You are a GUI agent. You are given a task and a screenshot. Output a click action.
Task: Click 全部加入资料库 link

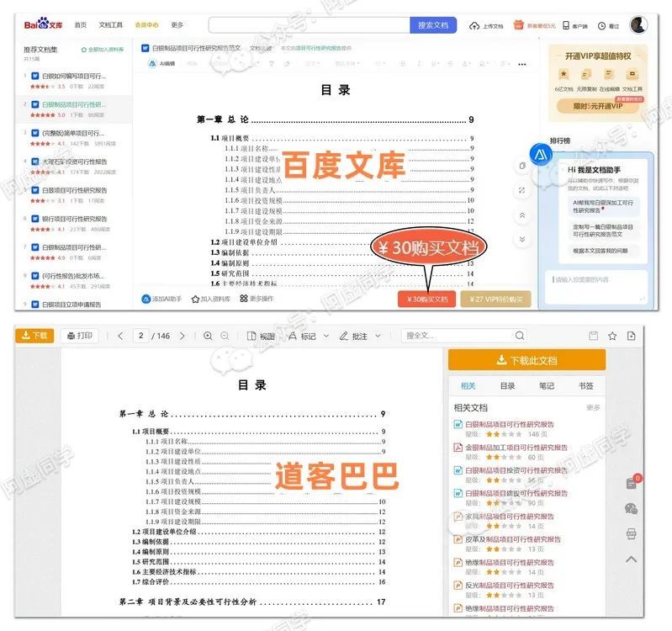click(x=103, y=50)
